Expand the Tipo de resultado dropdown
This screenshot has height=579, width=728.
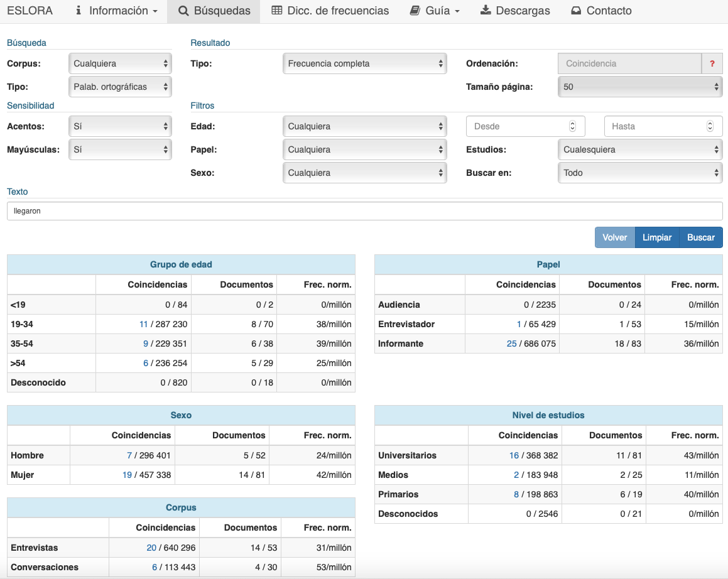[x=364, y=63]
